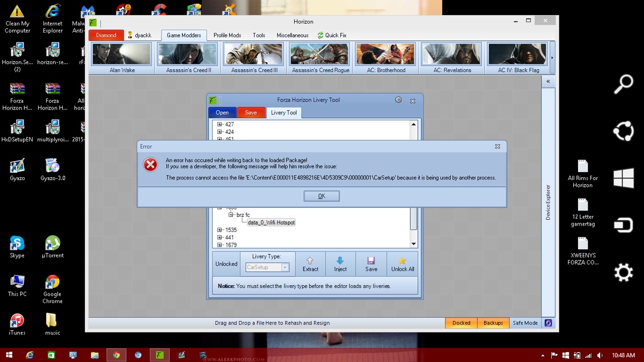Open the AC IV: Black Flag modder
644x362 pixels.
(x=518, y=58)
